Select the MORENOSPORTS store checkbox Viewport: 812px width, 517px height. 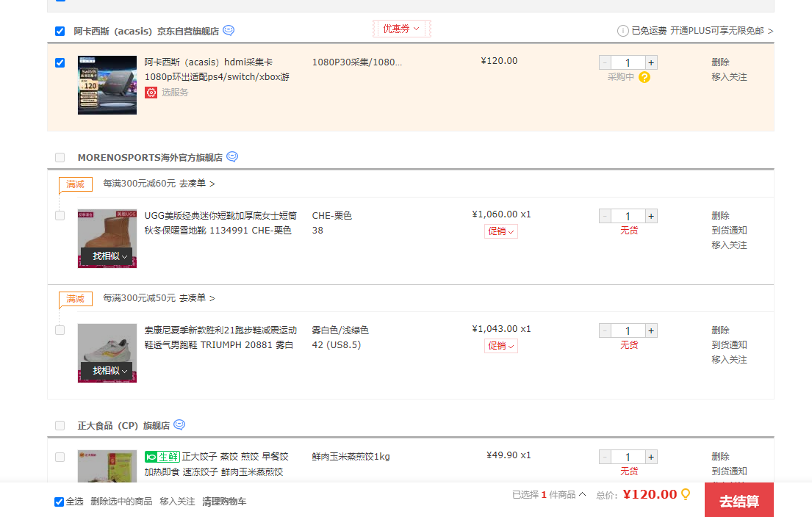tap(60, 157)
